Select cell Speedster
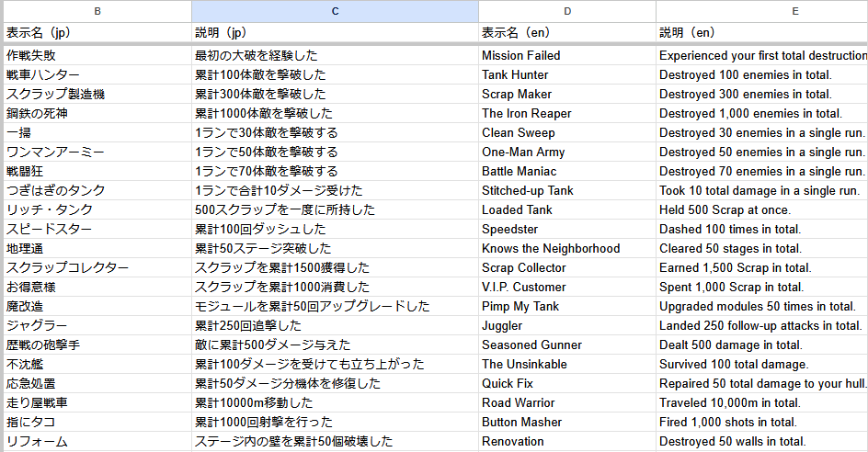Screen dimensions: 868x452 [567, 229]
